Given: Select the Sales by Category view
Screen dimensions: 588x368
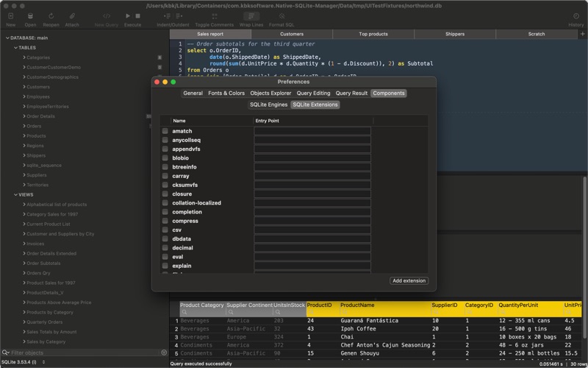Looking at the screenshot, I should (x=46, y=342).
